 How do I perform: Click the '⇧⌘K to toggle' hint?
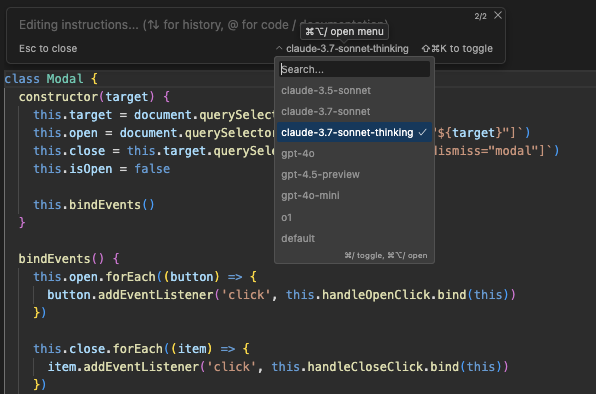click(x=457, y=49)
